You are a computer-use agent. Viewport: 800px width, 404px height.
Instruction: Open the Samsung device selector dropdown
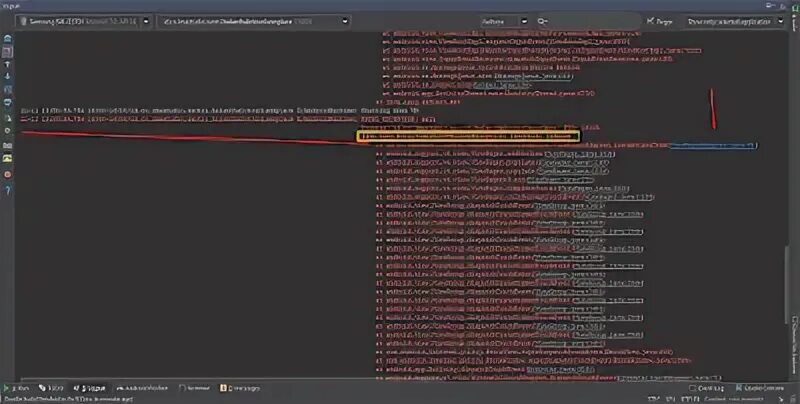click(x=84, y=21)
